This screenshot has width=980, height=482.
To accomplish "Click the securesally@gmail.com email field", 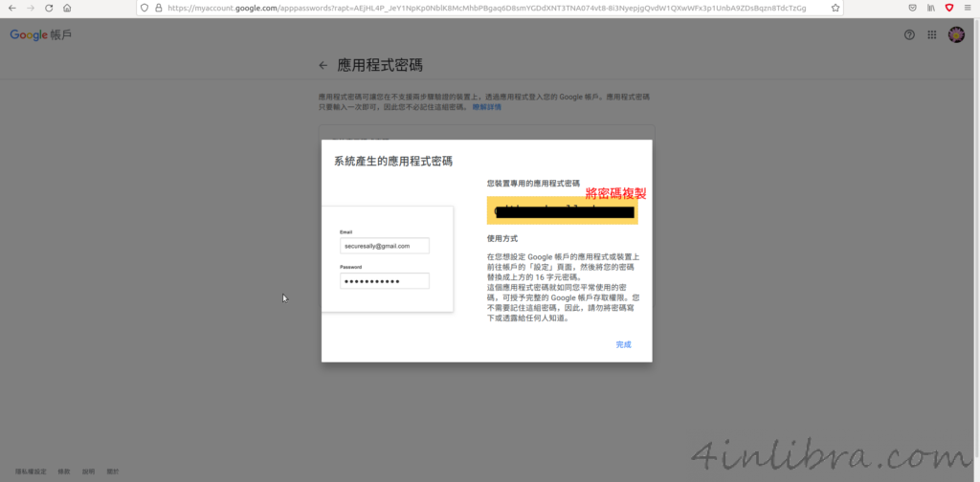I will pos(385,246).
